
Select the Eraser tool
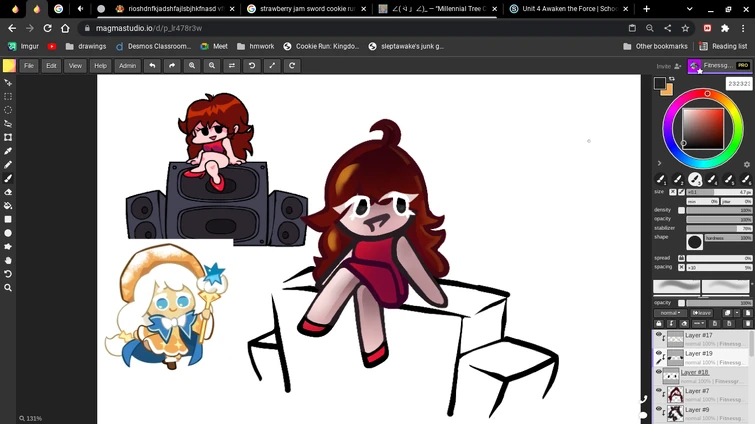(x=8, y=192)
